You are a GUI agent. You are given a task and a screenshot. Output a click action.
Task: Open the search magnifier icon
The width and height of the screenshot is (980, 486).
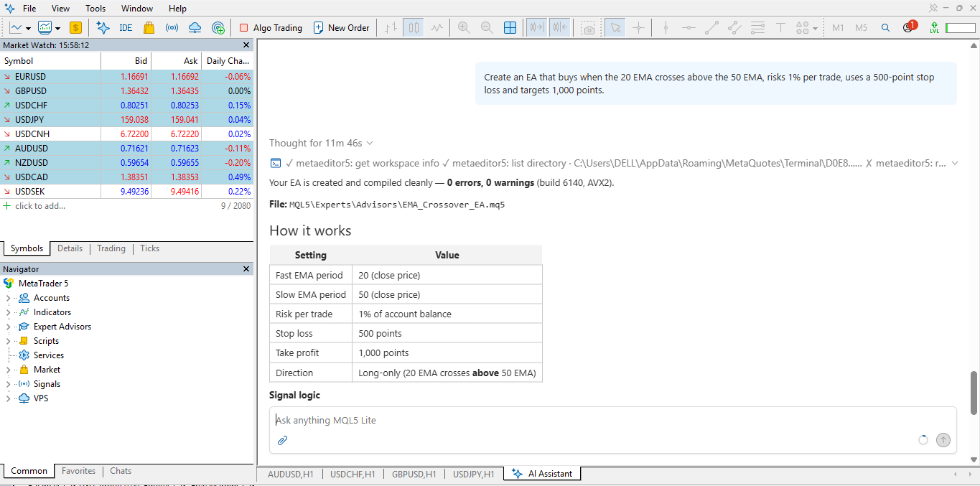tap(885, 28)
